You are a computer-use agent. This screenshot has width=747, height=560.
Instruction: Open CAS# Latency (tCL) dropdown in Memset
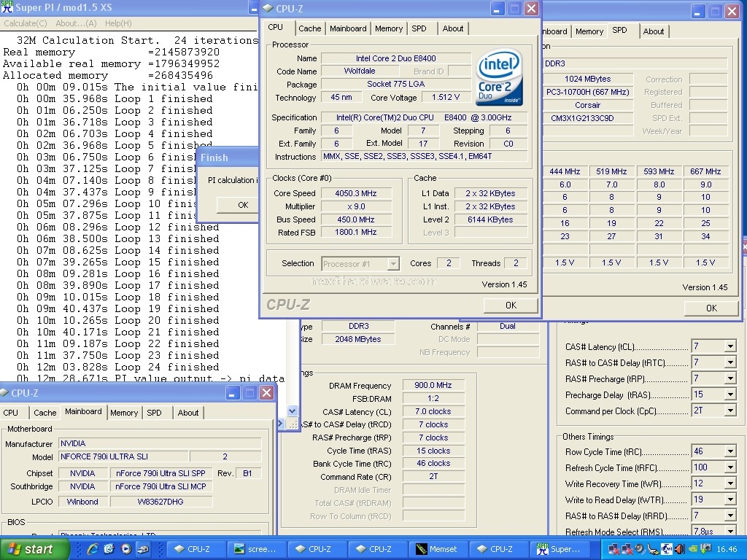point(730,346)
